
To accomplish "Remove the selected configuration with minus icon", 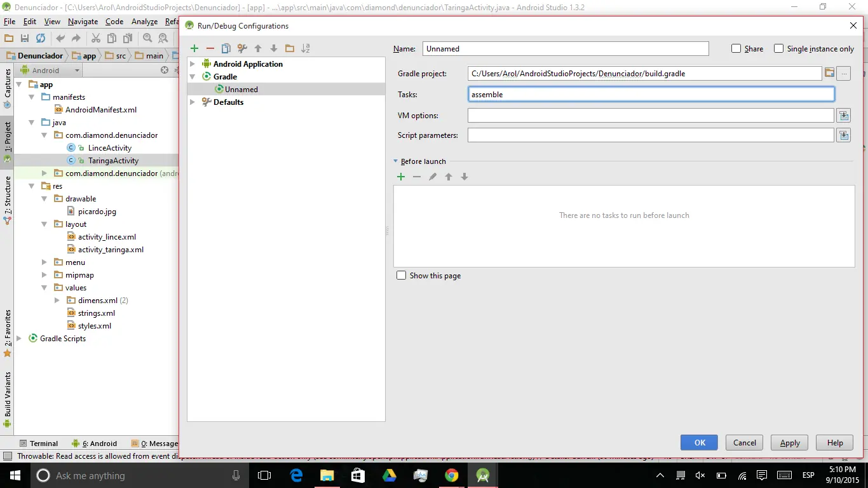I will click(x=210, y=48).
